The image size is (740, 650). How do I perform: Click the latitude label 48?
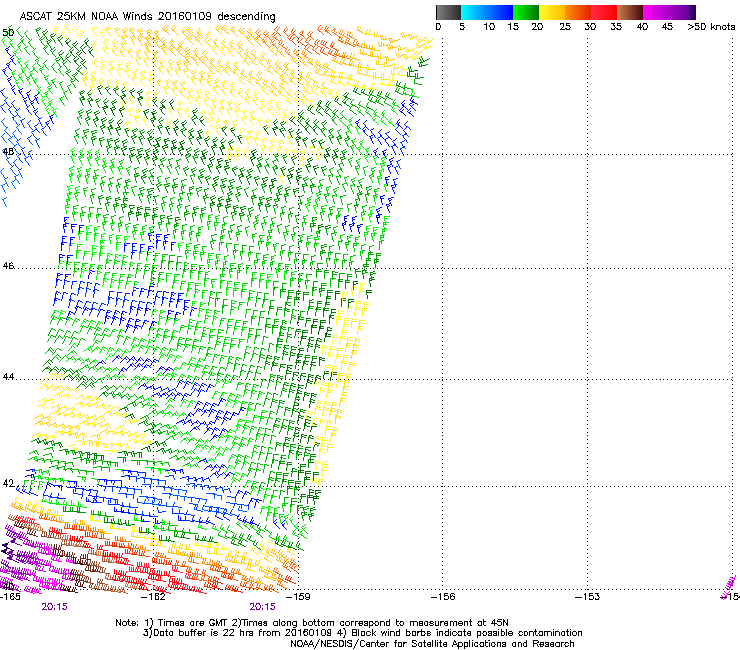tap(8, 152)
